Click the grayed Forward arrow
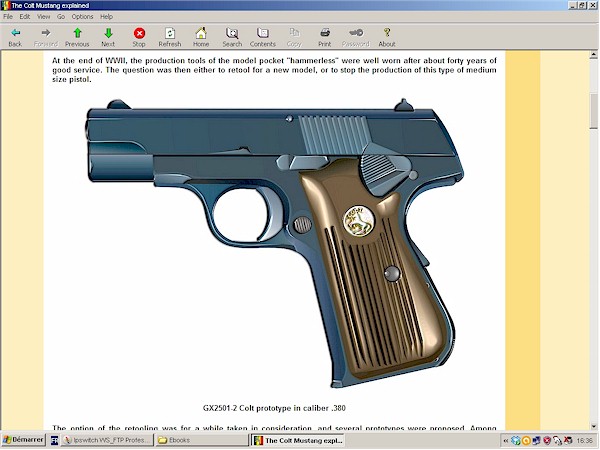600x450 pixels. point(46,33)
